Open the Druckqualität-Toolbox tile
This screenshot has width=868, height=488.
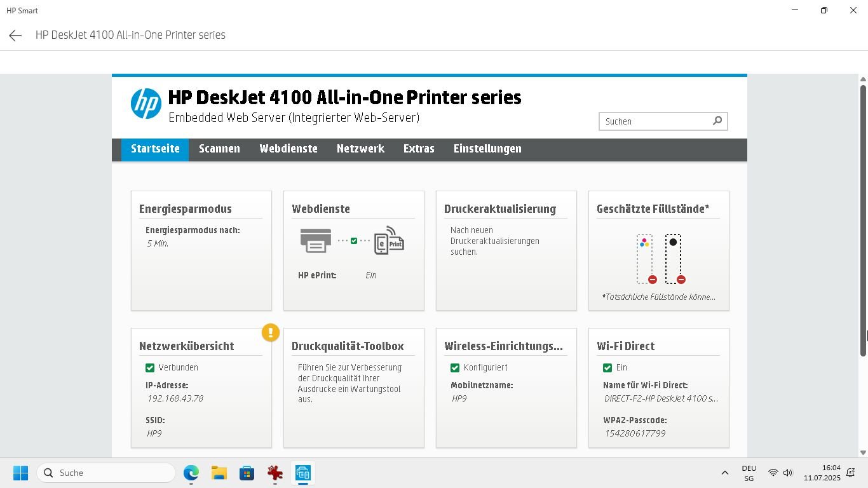[348, 346]
